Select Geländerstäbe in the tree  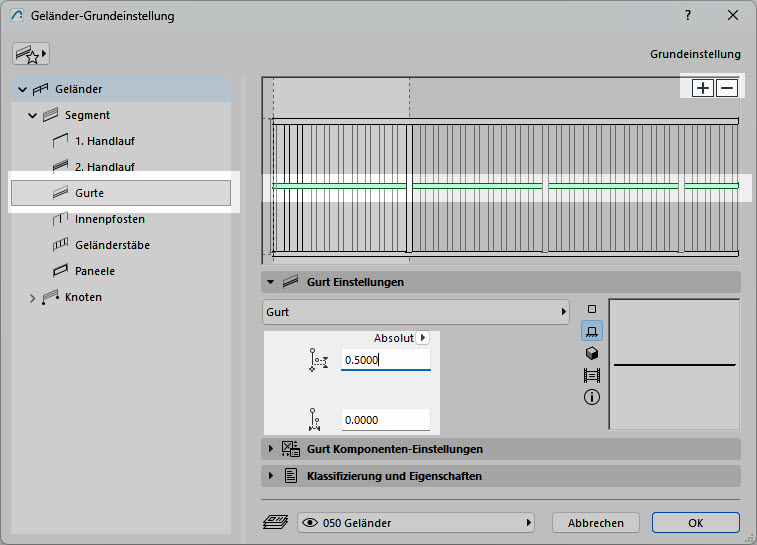click(x=112, y=245)
